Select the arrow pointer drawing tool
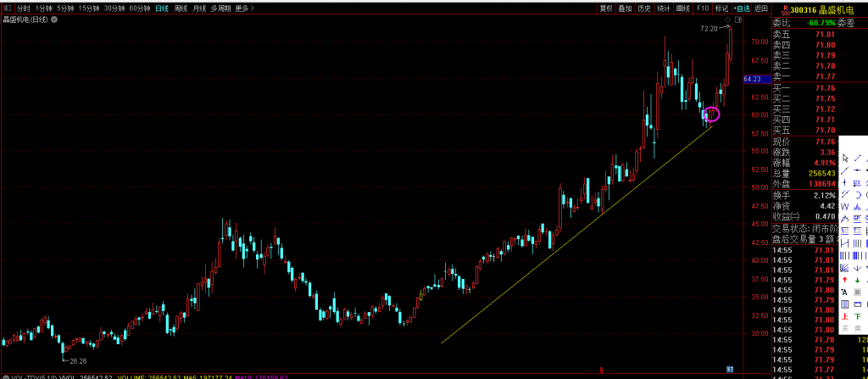The height and width of the screenshot is (379, 868). pyautogui.click(x=845, y=158)
